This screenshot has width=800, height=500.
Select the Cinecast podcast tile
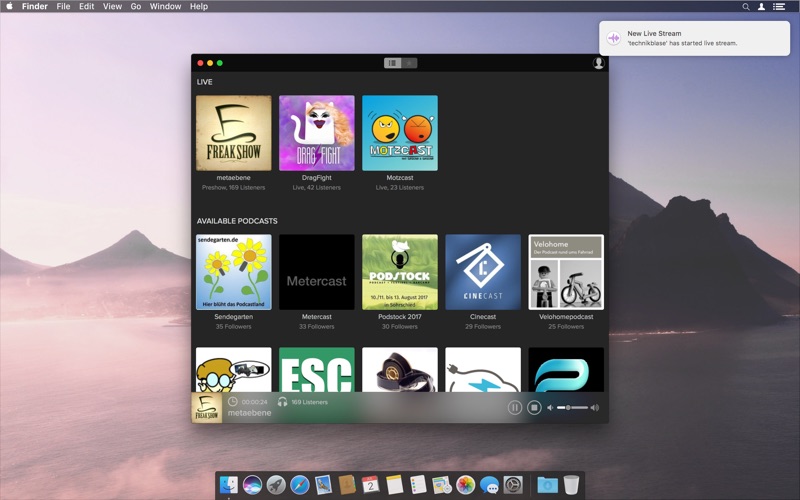pyautogui.click(x=483, y=272)
